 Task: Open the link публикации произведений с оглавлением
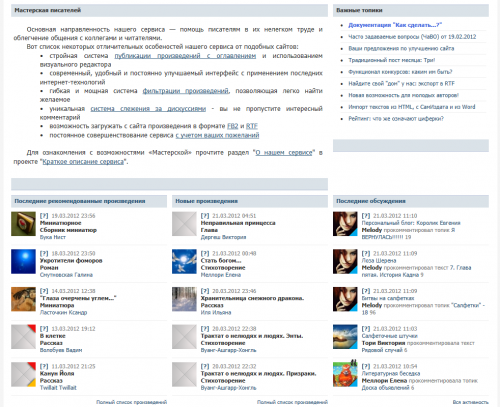tap(185, 56)
